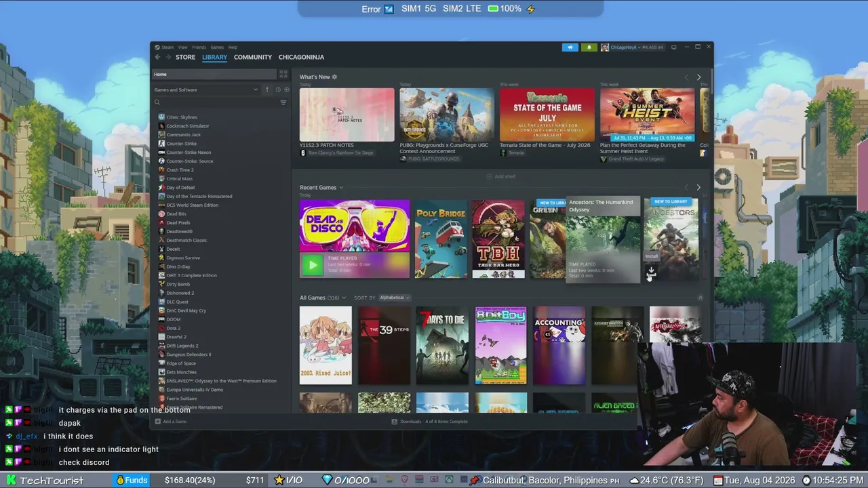This screenshot has width=868, height=488.
Task: Collapse the All Games section arrow
Action: tap(701, 298)
